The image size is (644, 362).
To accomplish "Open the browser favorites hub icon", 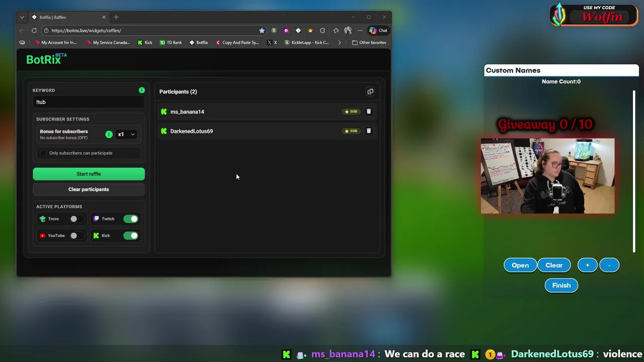I will (x=336, y=30).
